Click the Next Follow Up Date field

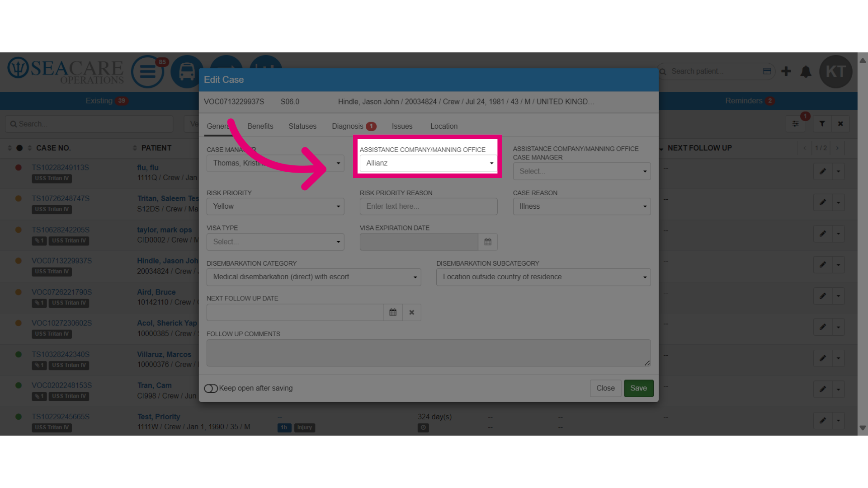point(295,312)
